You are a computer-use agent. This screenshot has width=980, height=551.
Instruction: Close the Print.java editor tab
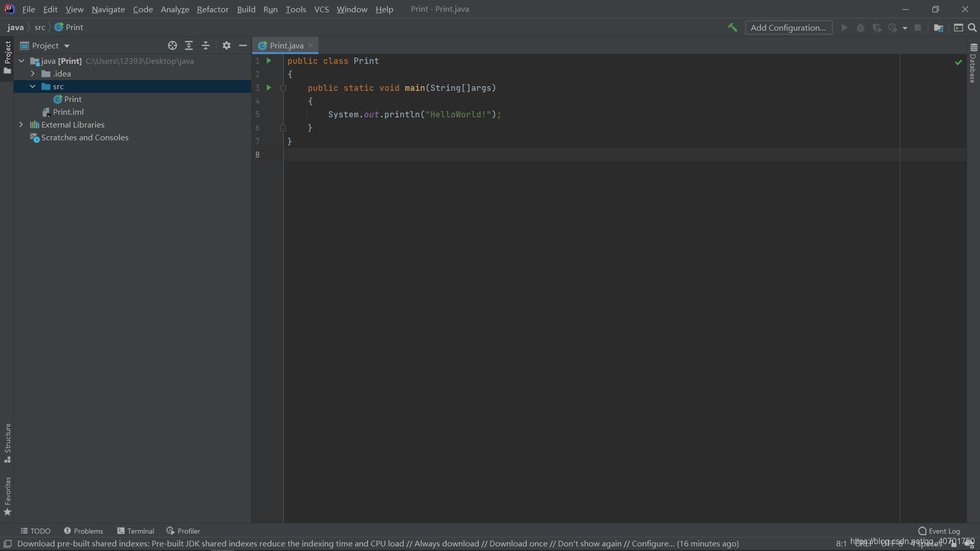[311, 45]
